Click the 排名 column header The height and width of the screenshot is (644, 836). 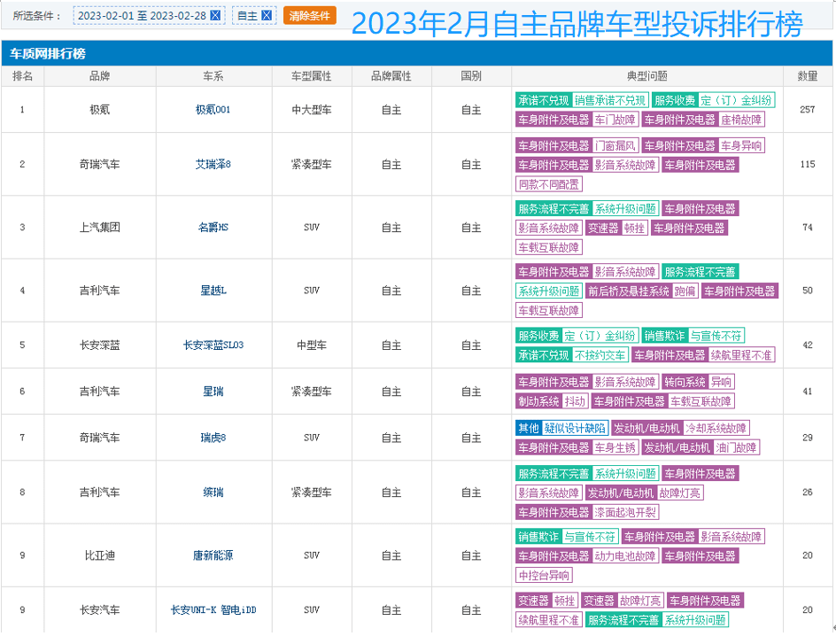[x=22, y=76]
